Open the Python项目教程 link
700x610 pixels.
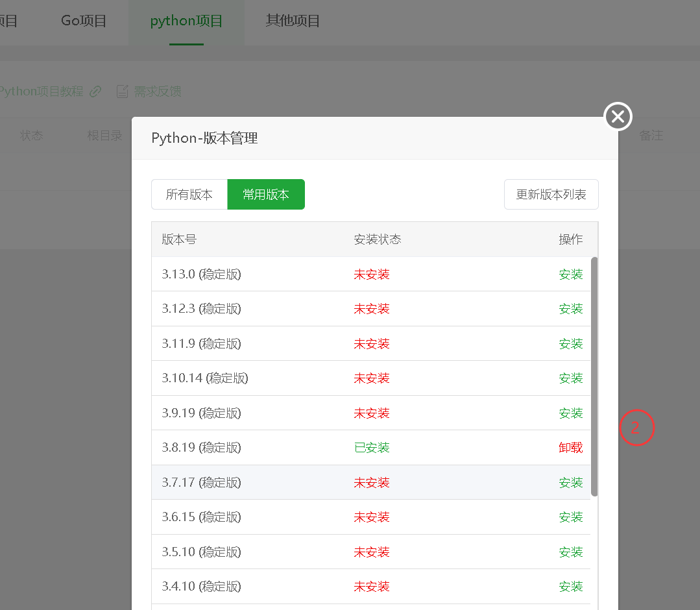tap(41, 91)
